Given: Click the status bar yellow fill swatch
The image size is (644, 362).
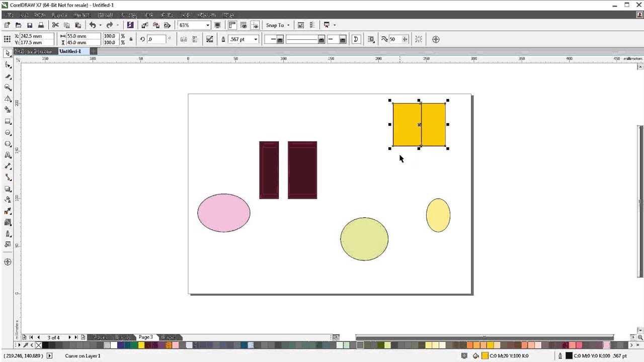Looking at the screenshot, I should 485,356.
